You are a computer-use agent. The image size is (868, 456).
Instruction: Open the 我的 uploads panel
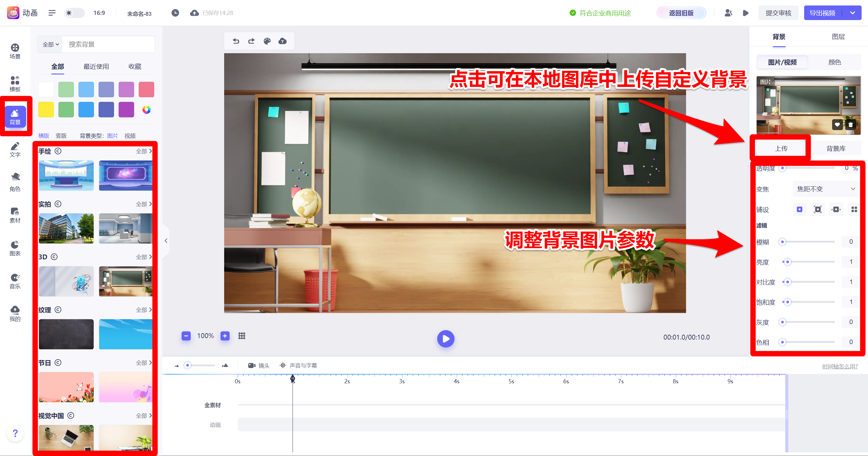(15, 314)
